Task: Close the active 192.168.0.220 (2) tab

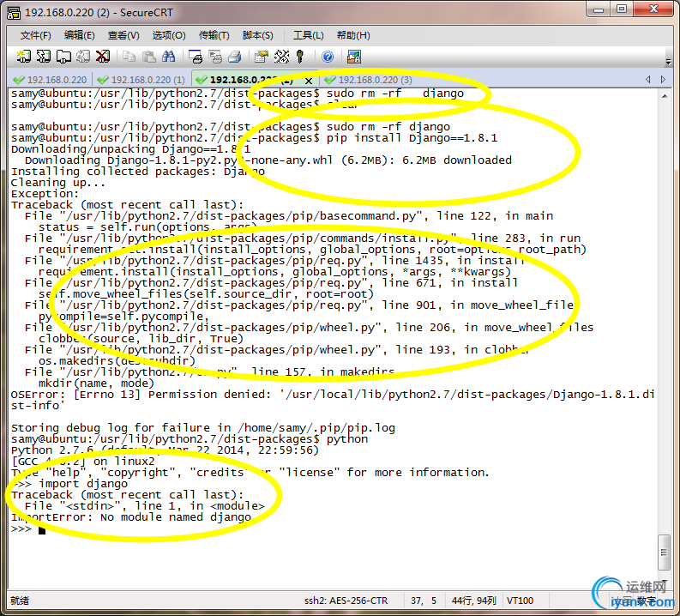Action: click(309, 81)
